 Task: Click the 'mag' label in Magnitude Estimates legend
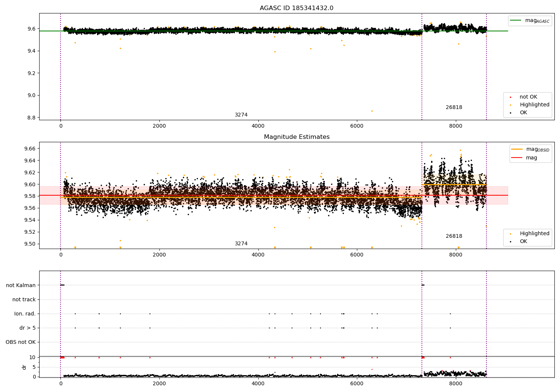click(x=532, y=158)
